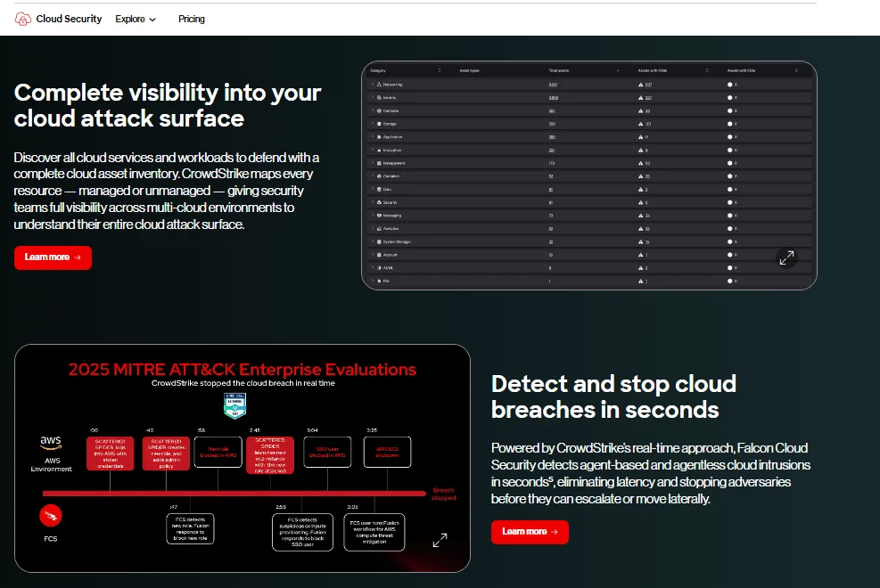Viewport: 880px width, 588px height.
Task: Click the '2025 MITRE ATT&CK Enterprise Evaluations' title
Action: pos(243,370)
